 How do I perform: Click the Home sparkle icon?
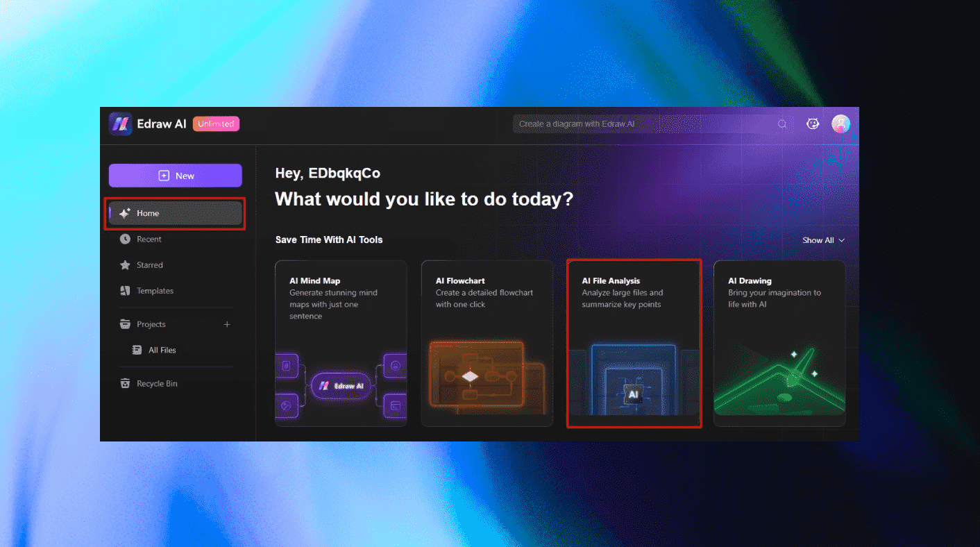click(x=125, y=213)
